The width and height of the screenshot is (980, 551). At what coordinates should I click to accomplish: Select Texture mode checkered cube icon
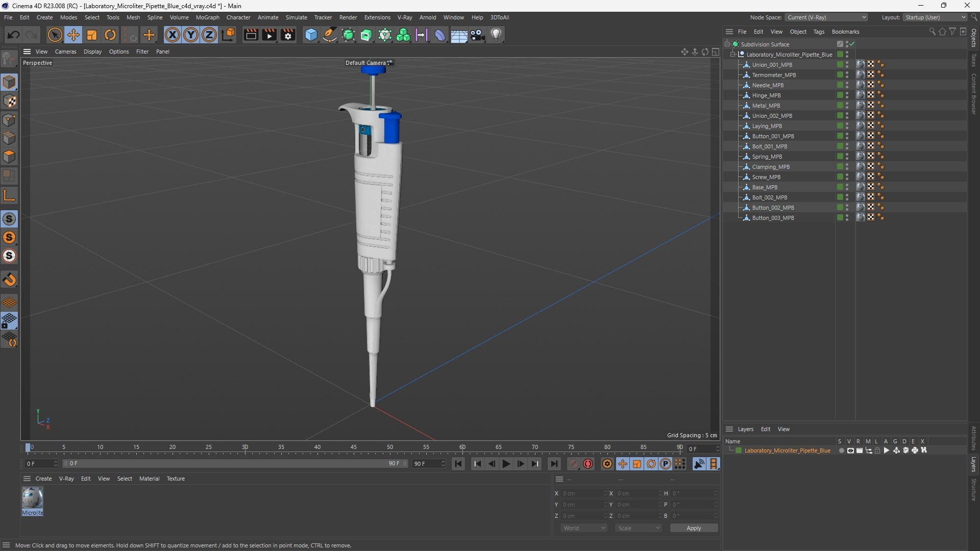(9, 101)
